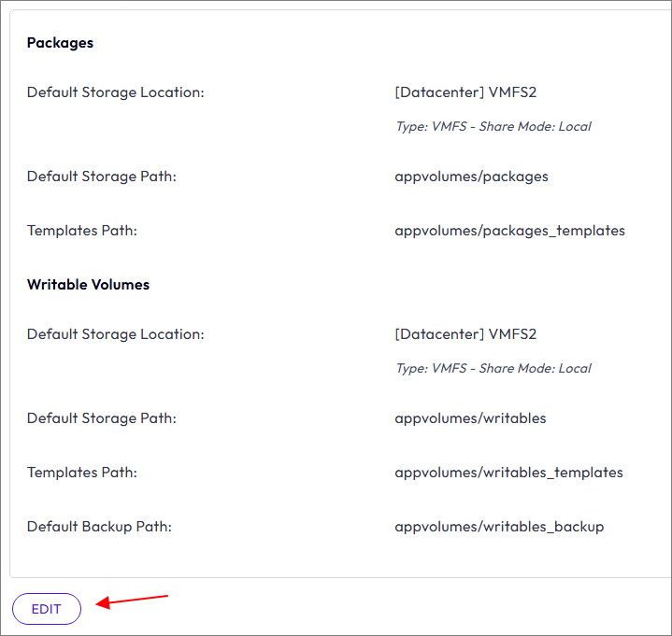The image size is (672, 636).
Task: Click the appvolumes/packages_templates path value
Action: tap(509, 231)
